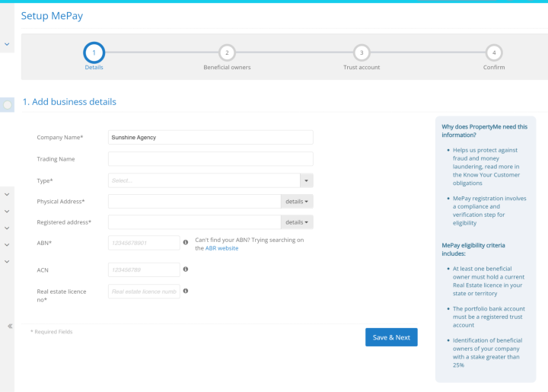Expand the top sidebar chevron near stepper

pos(7,44)
